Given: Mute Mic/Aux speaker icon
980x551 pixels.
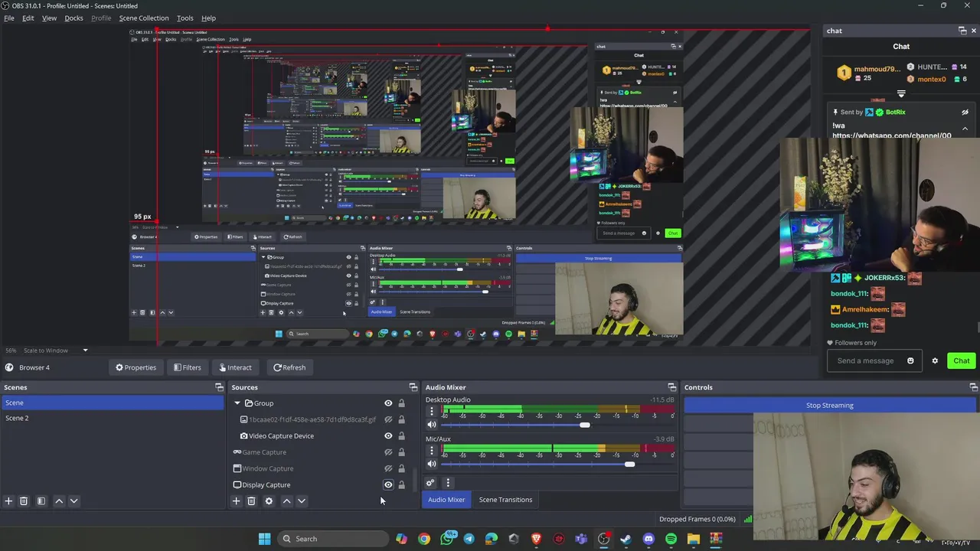Looking at the screenshot, I should [x=432, y=465].
